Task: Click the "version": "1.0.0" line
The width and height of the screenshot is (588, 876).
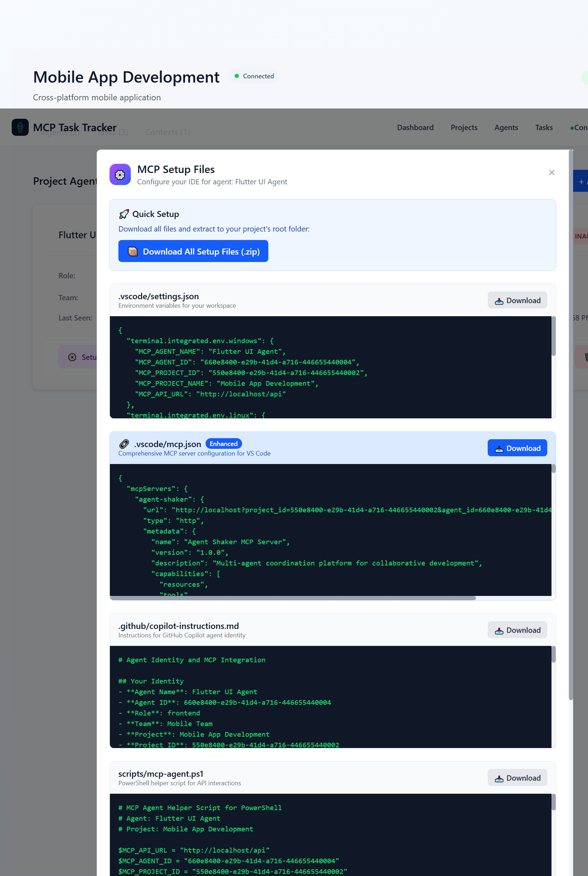Action: point(190,552)
